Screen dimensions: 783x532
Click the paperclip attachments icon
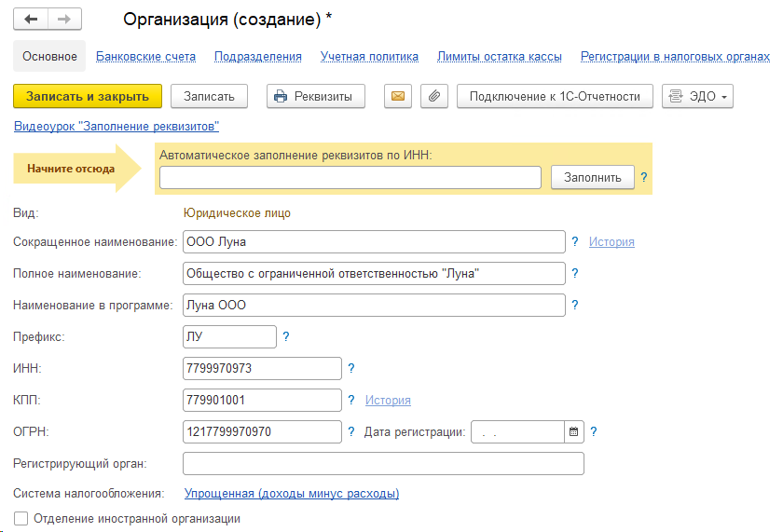point(433,96)
